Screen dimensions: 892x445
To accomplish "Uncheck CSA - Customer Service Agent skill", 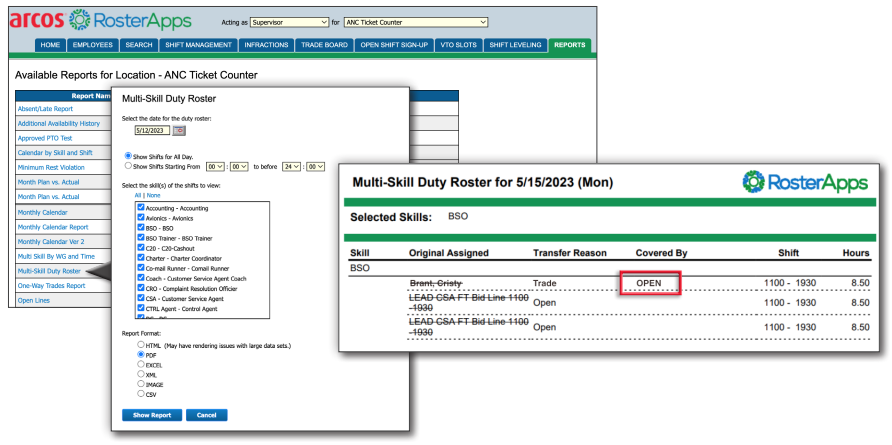I will (x=141, y=298).
